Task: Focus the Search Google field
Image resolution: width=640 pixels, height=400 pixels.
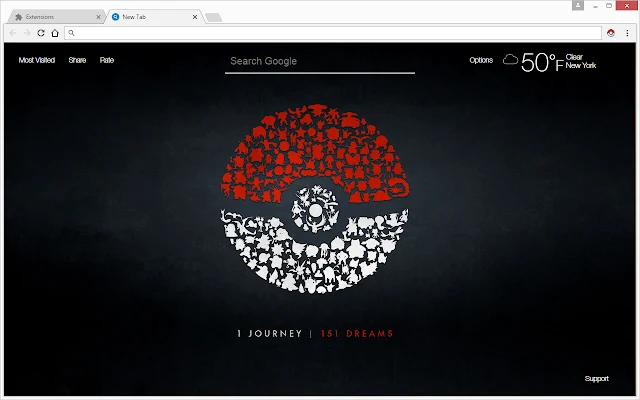Action: tap(320, 62)
